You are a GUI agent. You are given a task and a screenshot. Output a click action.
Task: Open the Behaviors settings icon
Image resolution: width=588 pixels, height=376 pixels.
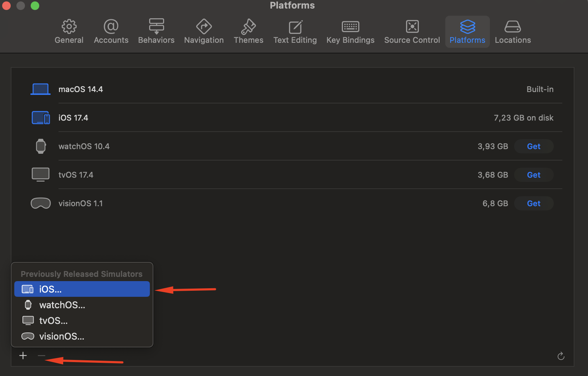click(156, 26)
